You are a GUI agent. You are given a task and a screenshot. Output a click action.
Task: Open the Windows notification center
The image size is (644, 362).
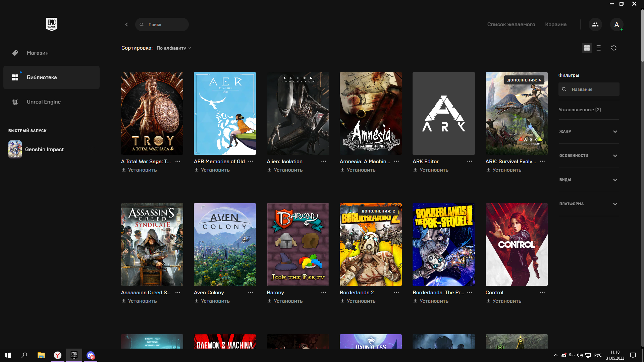633,355
